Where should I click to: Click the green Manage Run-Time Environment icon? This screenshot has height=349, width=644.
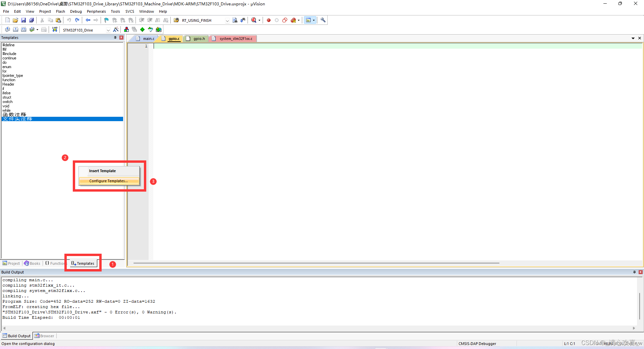pos(143,30)
